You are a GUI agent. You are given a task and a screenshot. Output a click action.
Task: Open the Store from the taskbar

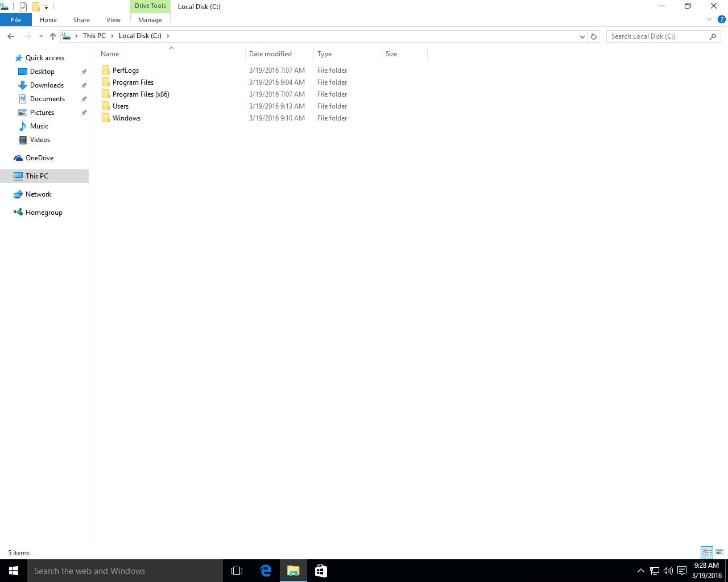click(x=321, y=571)
